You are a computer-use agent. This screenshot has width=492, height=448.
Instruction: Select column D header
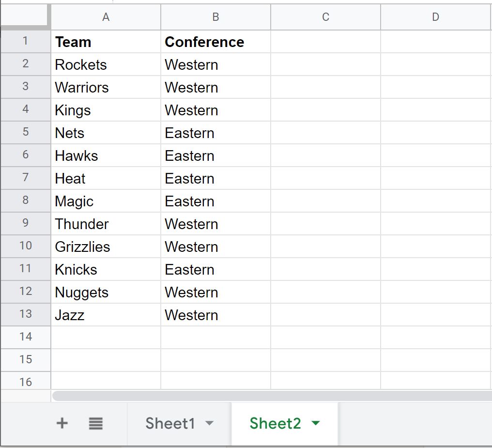tap(436, 17)
